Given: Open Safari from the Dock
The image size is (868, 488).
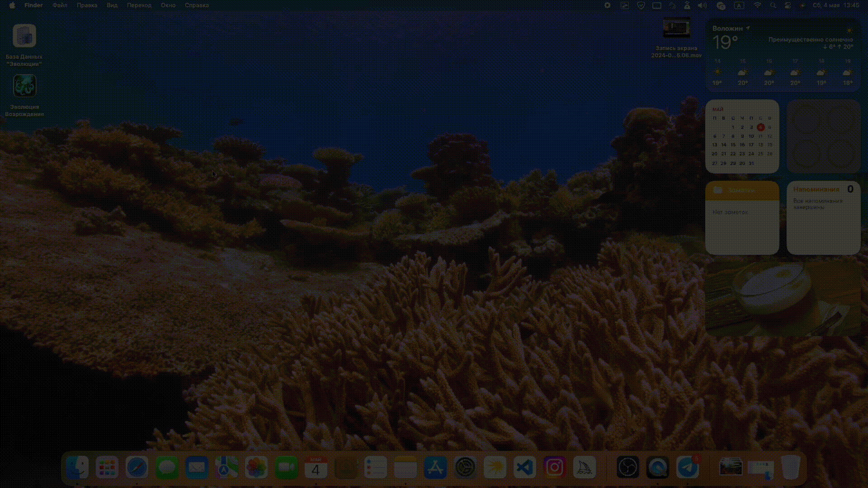Looking at the screenshot, I should (x=137, y=468).
